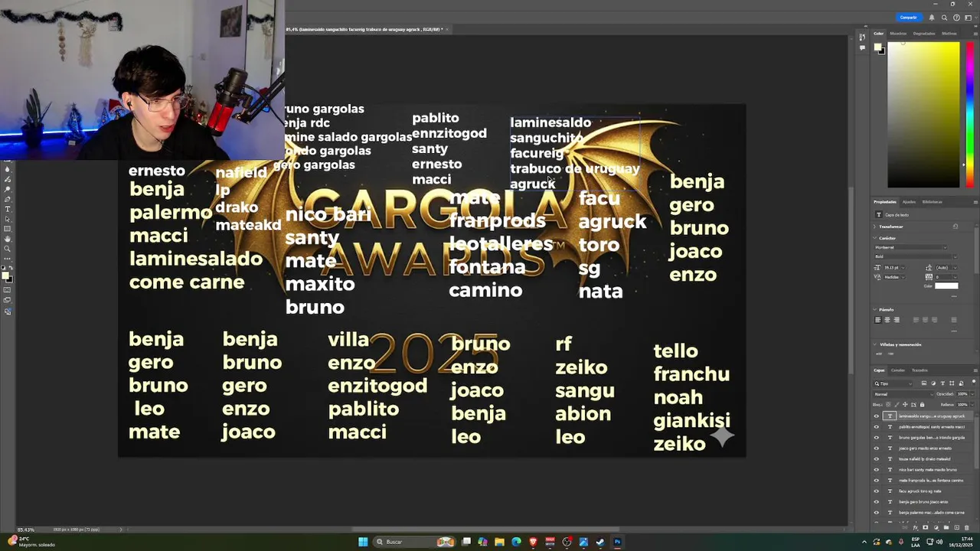Collapse the Carácter section
Viewport: 980px width, 551px height.
pos(875,238)
